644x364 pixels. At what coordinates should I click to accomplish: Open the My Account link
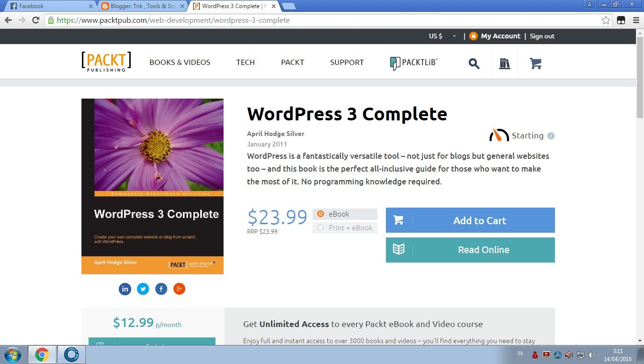[x=501, y=36]
